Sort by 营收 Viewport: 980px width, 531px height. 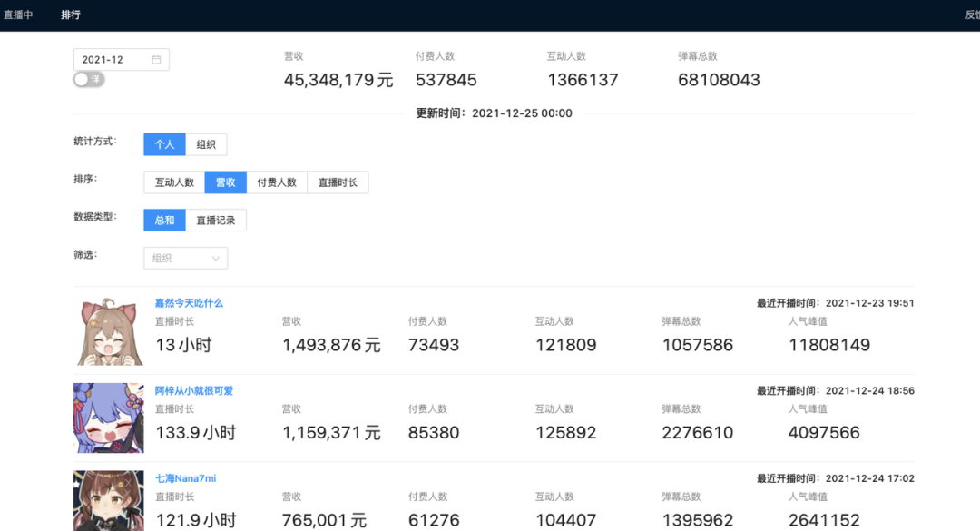226,182
